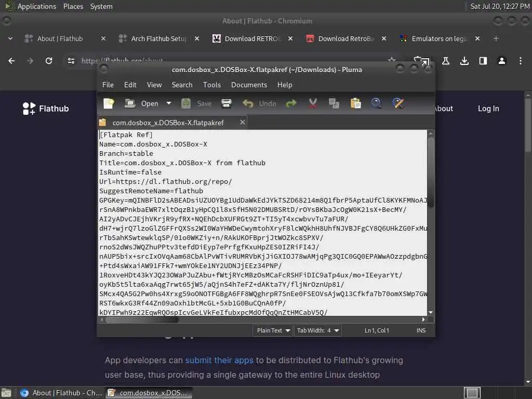Click the scroll down arrow in Pluma editor
Viewport: 532px width, 399px height.
pyautogui.click(x=431, y=312)
